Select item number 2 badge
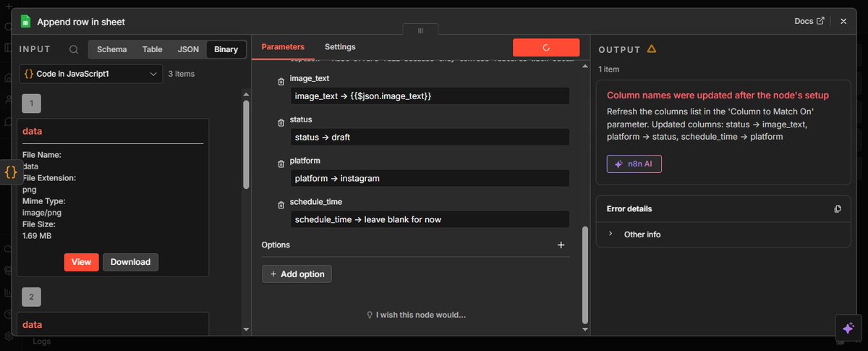Screen dimensions: 868x351 click(x=32, y=297)
